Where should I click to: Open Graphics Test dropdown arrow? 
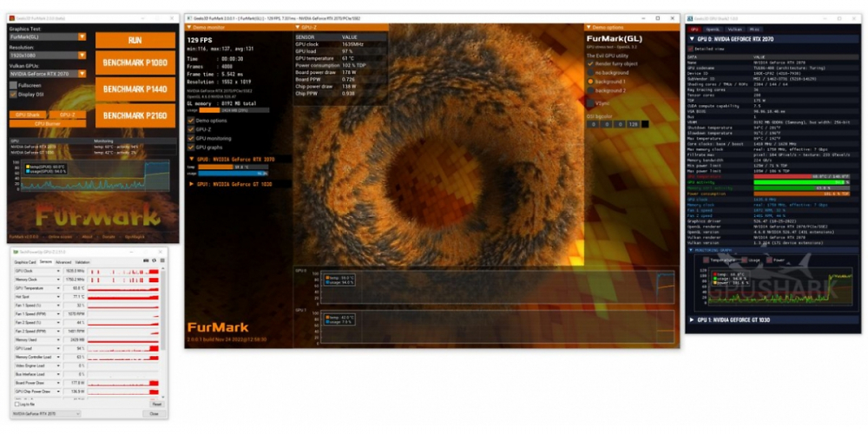coord(82,36)
